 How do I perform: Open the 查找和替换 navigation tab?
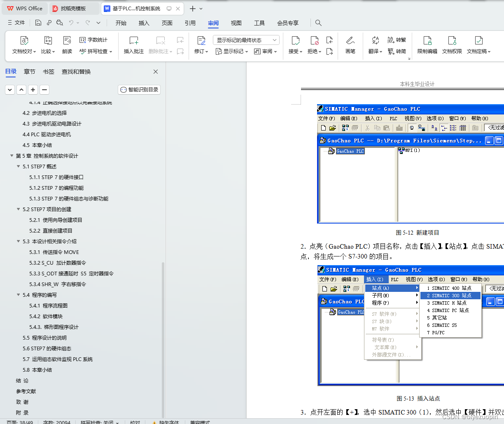pyautogui.click(x=76, y=72)
